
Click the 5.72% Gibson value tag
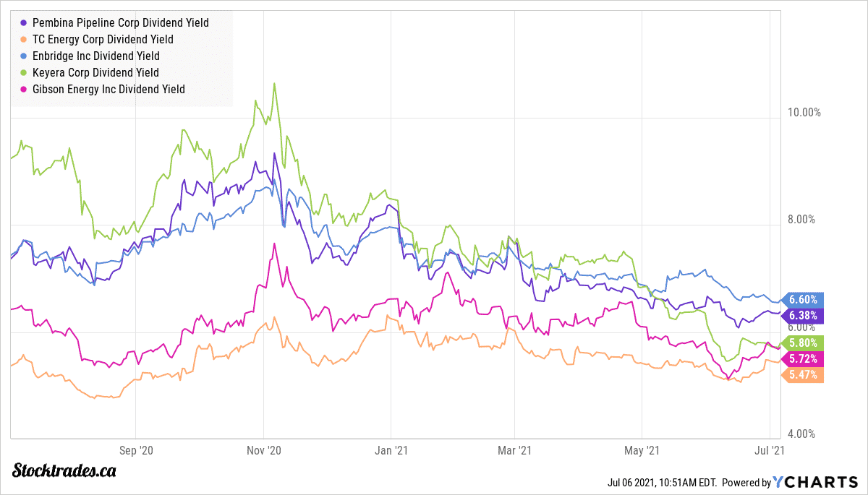pyautogui.click(x=803, y=359)
